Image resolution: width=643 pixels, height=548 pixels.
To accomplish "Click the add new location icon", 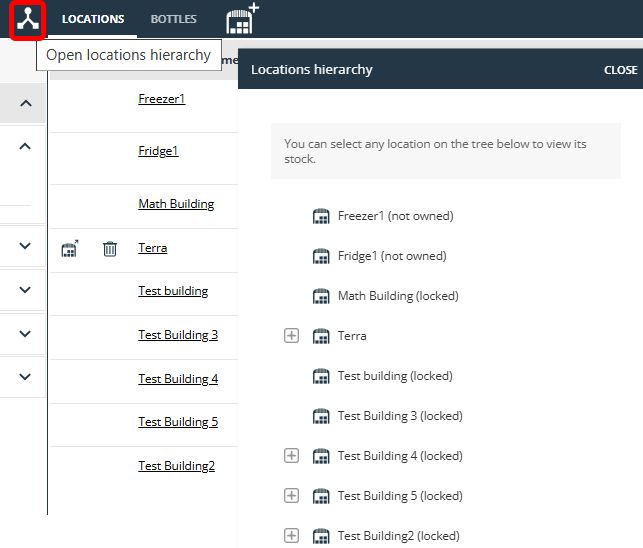I will point(242,18).
